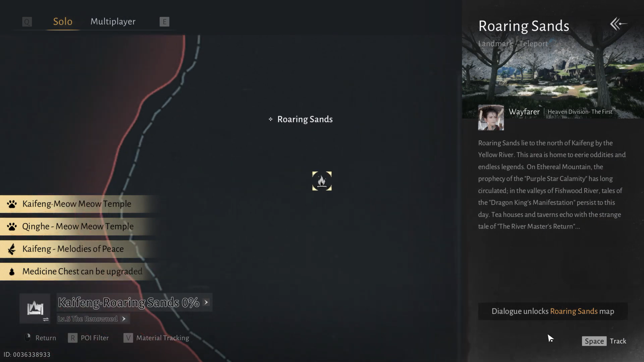Click the paw icon beside Kaifeng·Meow Meow Temple
This screenshot has height=362, width=644.
(12, 204)
